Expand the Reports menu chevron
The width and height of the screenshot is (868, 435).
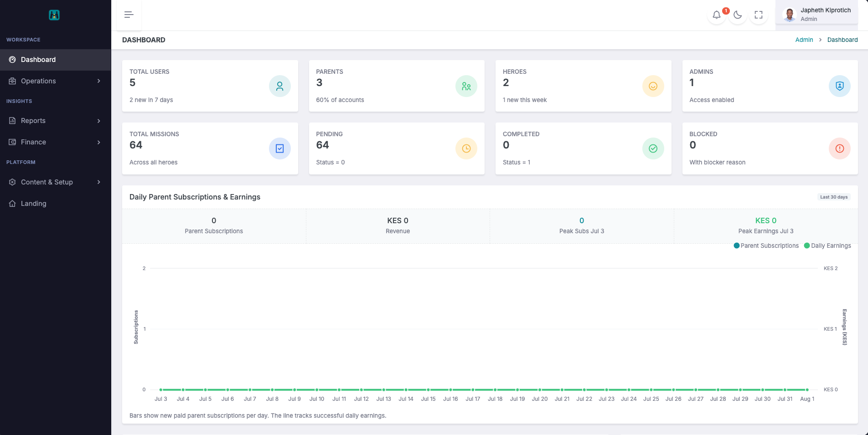[99, 121]
